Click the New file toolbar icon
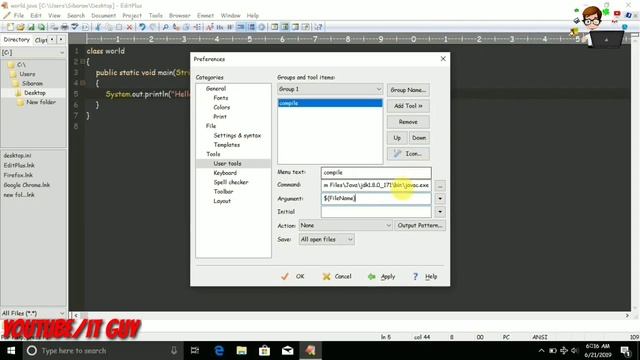 click(x=10, y=27)
